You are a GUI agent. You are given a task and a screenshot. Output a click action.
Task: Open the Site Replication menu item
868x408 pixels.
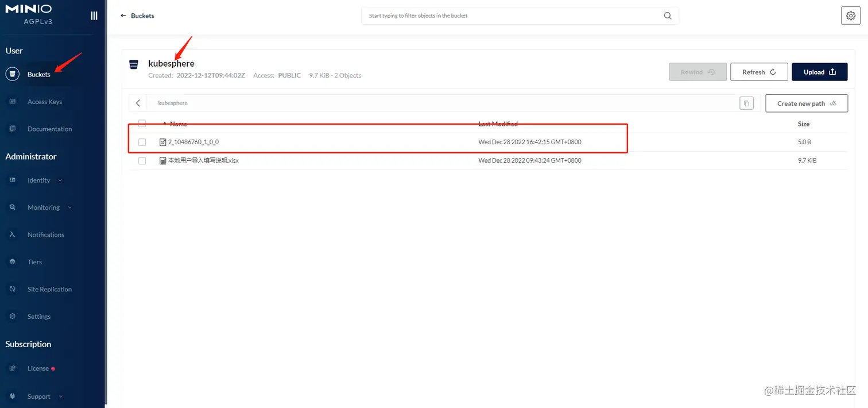(x=50, y=289)
